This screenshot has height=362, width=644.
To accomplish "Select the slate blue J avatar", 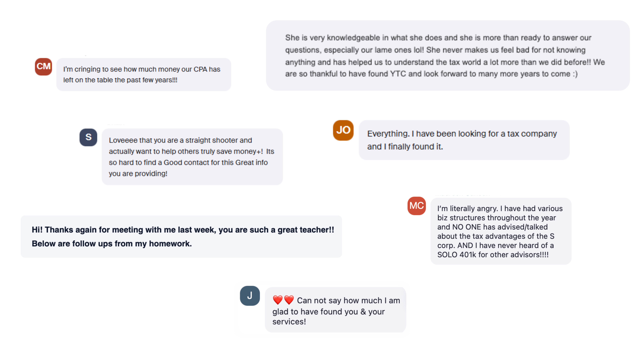I will pos(250,296).
